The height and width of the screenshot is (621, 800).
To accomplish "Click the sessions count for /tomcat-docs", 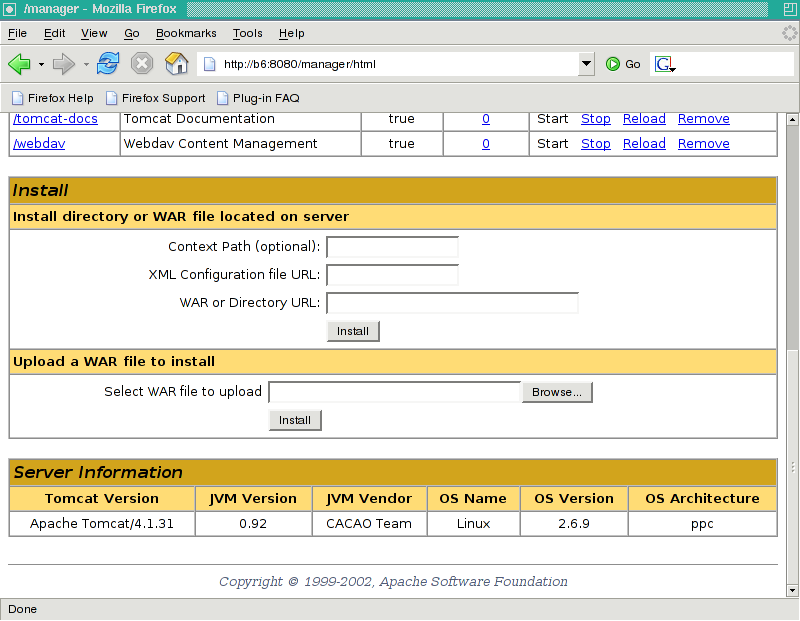I will [486, 119].
